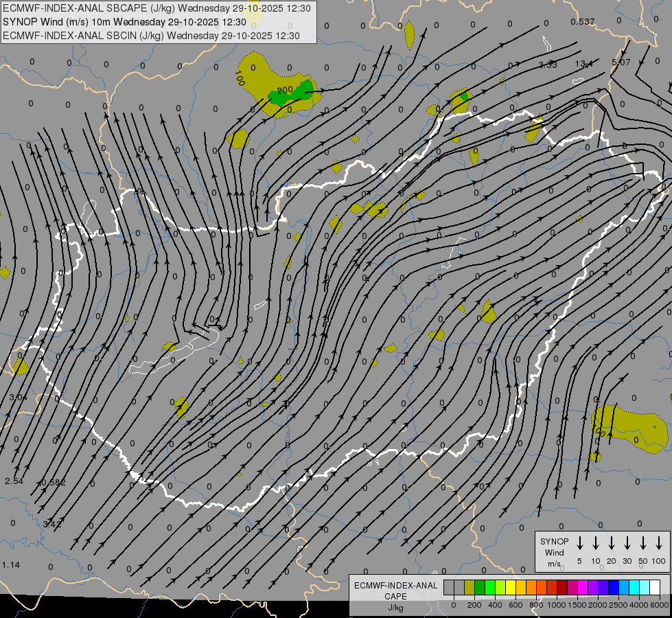
Task: Click the 50 m/s wind arrow in legend
Action: [643, 543]
